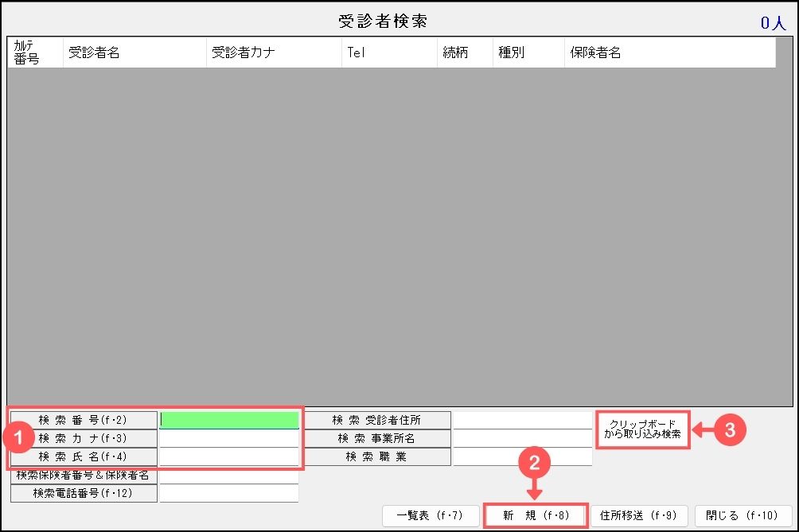Image resolution: width=799 pixels, height=532 pixels.
Task: Click the 検索カナ(f·3) button
Action: pyautogui.click(x=83, y=438)
